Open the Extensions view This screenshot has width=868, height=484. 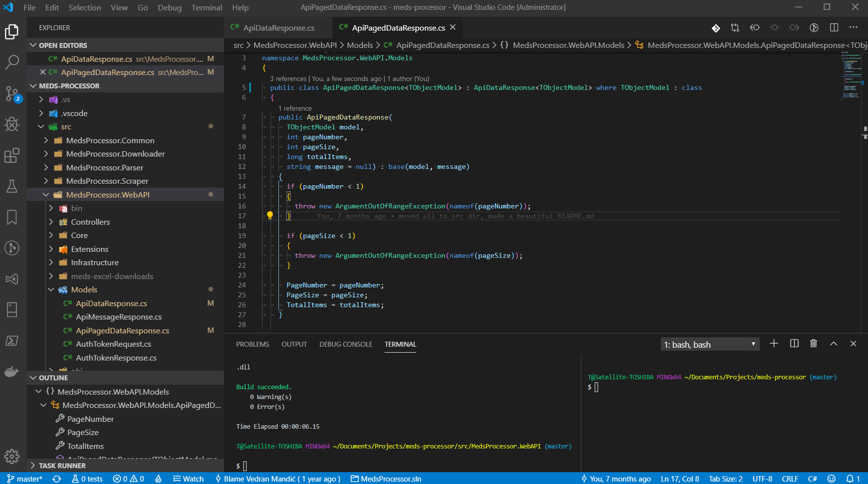point(12,155)
